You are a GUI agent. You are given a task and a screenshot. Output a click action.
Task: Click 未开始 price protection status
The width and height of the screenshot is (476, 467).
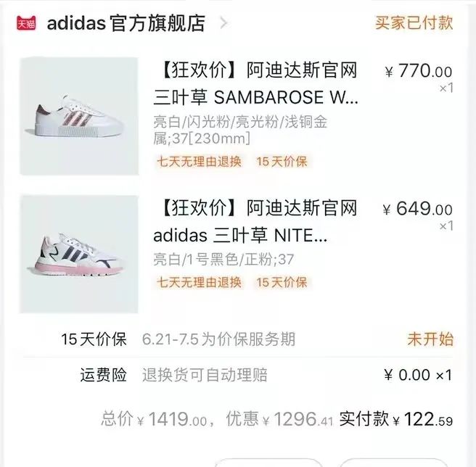point(430,339)
